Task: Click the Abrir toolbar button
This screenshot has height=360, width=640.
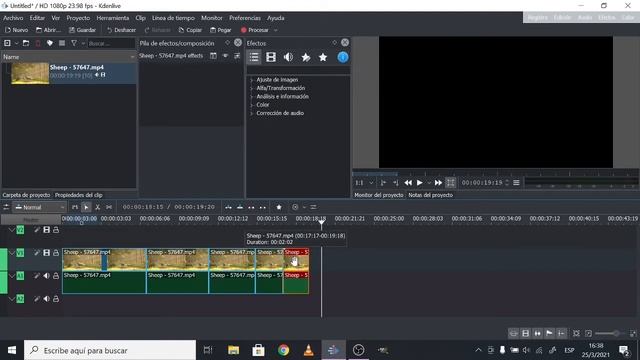Action: pyautogui.click(x=48, y=30)
